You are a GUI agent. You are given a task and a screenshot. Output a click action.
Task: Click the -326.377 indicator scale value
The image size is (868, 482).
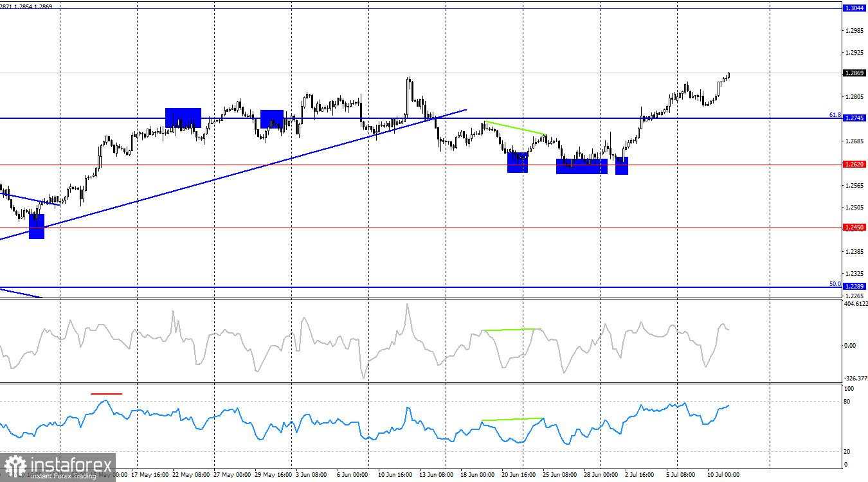[x=855, y=379]
